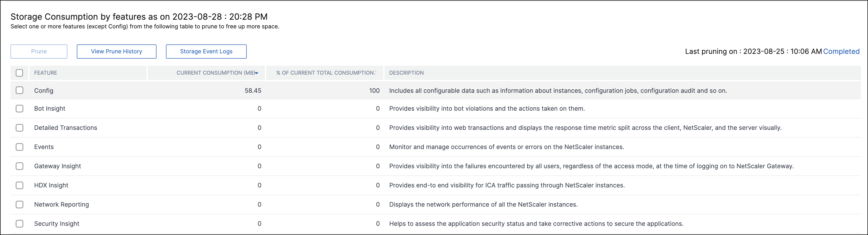Click the 58.45 consumption value for Config
Viewport: 868px width, 235px height.
point(253,91)
